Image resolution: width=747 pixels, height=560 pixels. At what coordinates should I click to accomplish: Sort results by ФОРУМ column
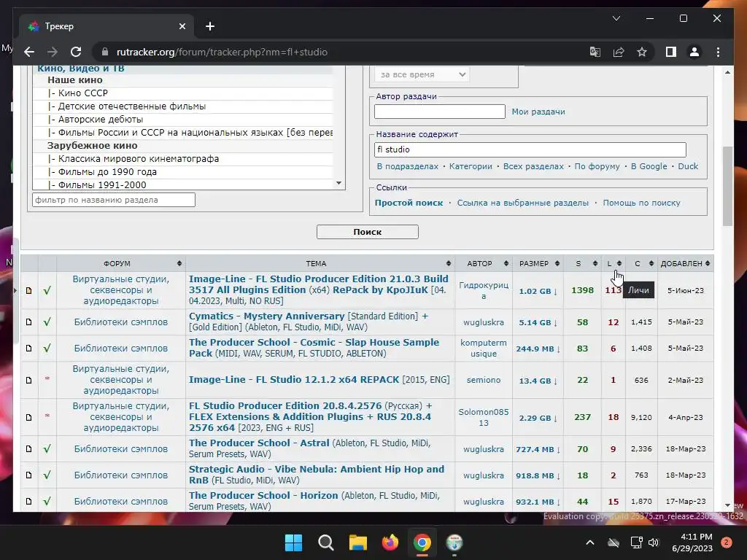point(121,263)
